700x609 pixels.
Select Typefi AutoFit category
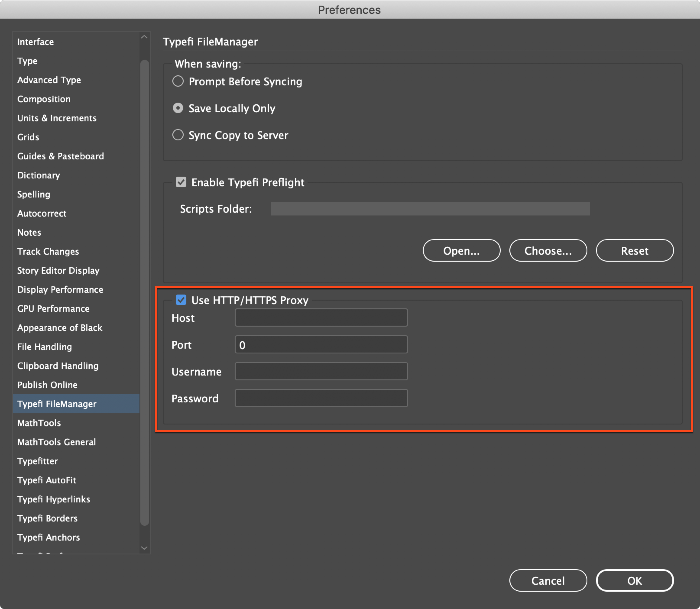(76, 480)
